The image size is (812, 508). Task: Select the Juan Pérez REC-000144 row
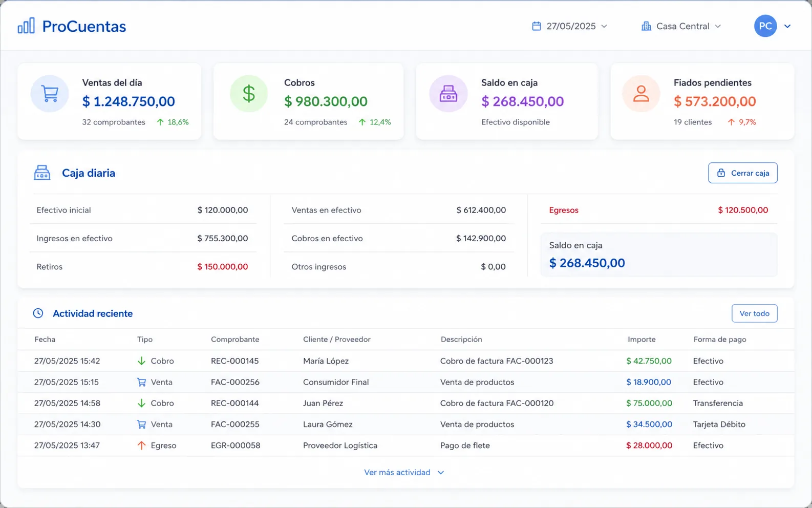[x=406, y=403]
